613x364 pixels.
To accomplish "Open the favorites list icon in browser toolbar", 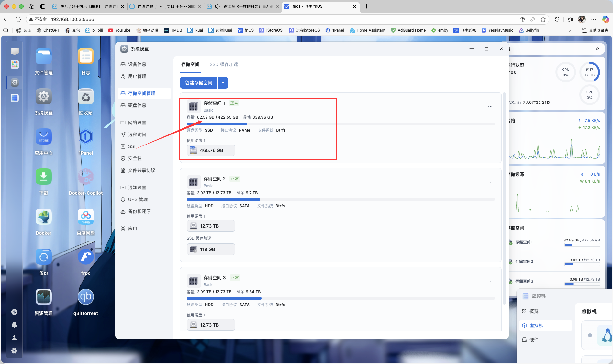I will 570,19.
